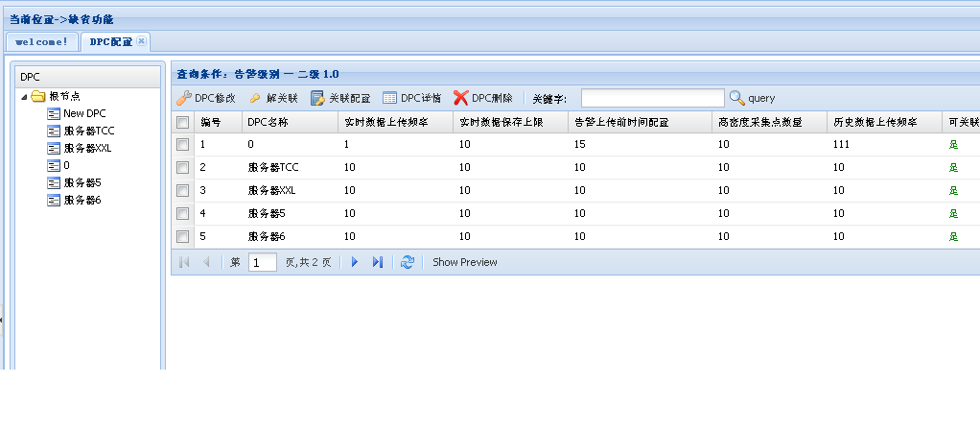Go to the next page arrow
Screen dimensions: 980x432
tap(355, 262)
